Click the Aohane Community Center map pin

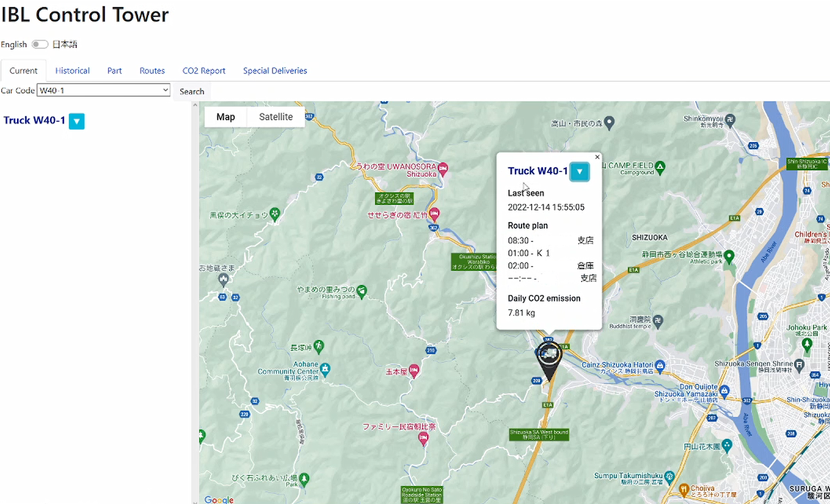pos(325,369)
